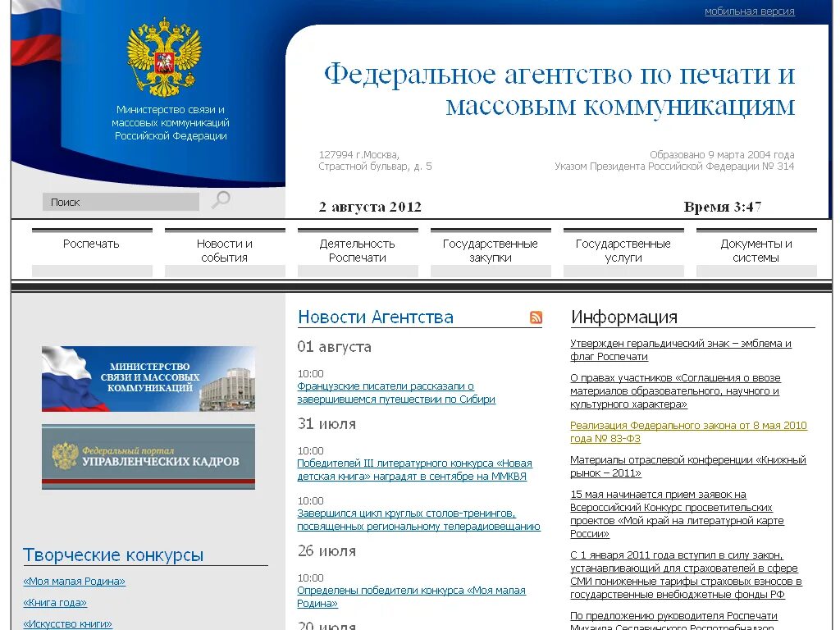This screenshot has width=840, height=630.
Task: Open the "Деятельность Роспечати" section
Action: pyautogui.click(x=358, y=250)
